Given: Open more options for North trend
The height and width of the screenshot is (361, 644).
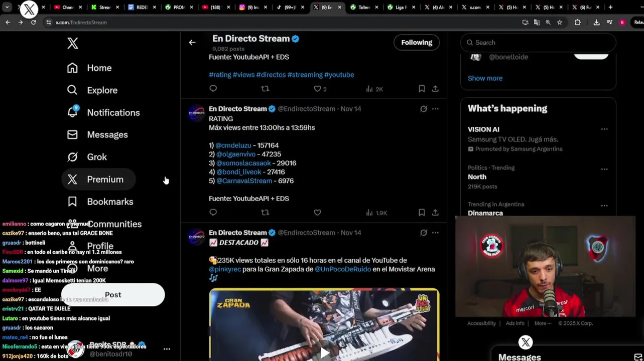Looking at the screenshot, I should [x=604, y=169].
